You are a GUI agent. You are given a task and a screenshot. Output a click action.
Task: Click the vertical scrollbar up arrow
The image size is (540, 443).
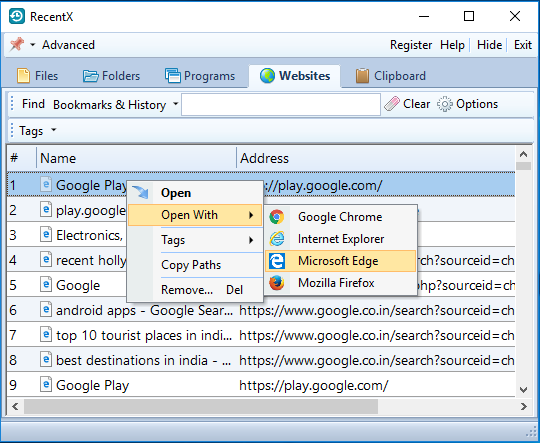pyautogui.click(x=523, y=154)
